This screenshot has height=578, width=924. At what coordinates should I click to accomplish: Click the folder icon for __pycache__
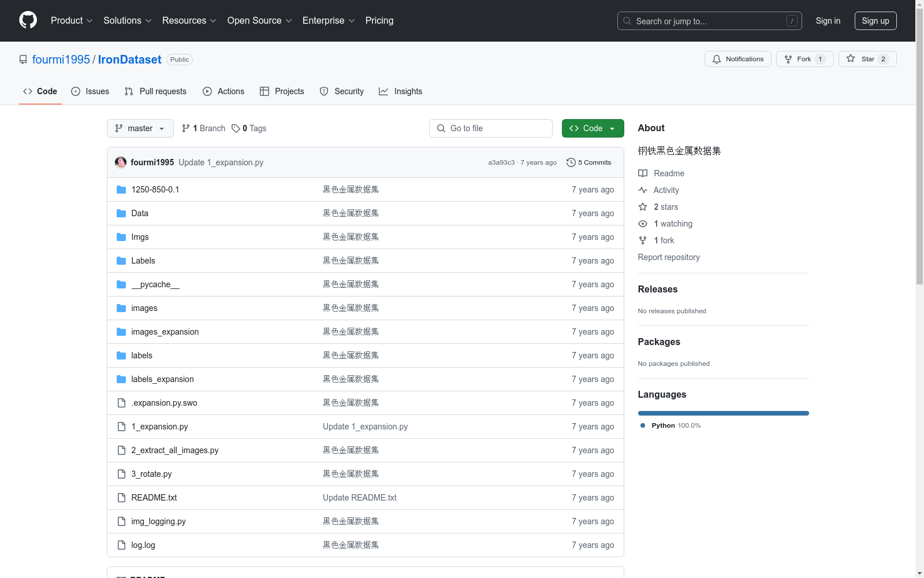point(121,284)
